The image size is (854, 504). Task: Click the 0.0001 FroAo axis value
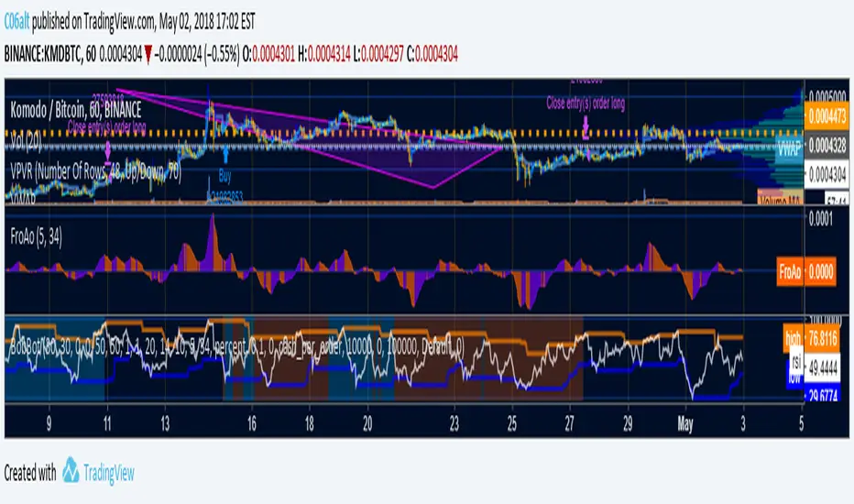(x=821, y=219)
